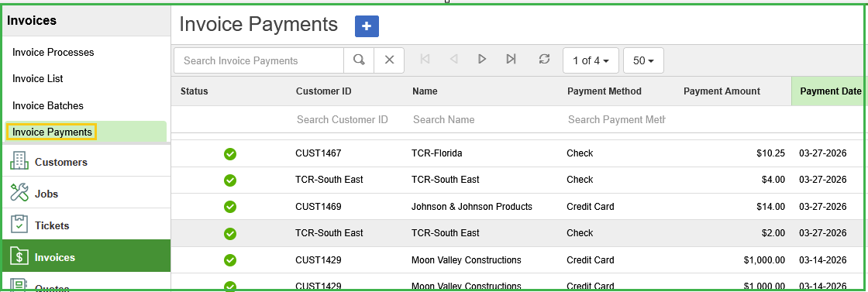
Task: Click the $14.00 payment amount
Action: [x=770, y=206]
